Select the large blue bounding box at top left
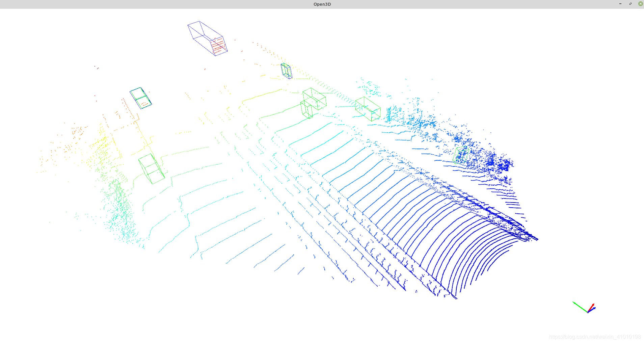Image resolution: width=644 pixels, height=343 pixels. [x=207, y=38]
